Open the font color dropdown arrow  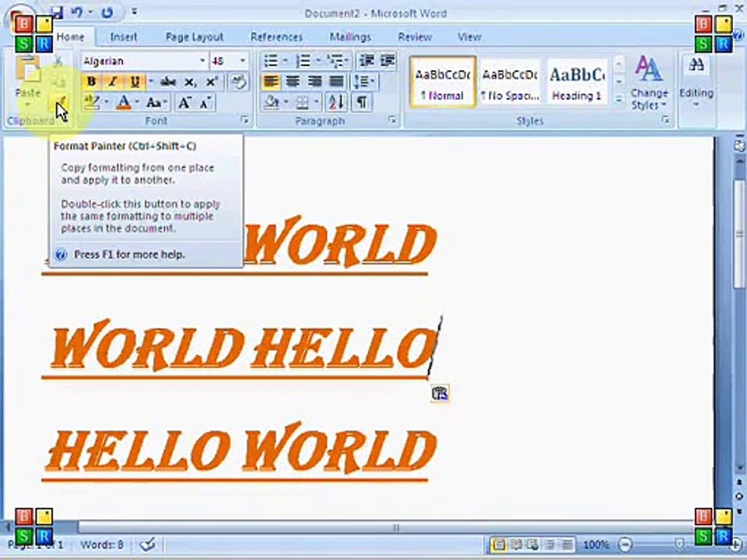[x=137, y=103]
